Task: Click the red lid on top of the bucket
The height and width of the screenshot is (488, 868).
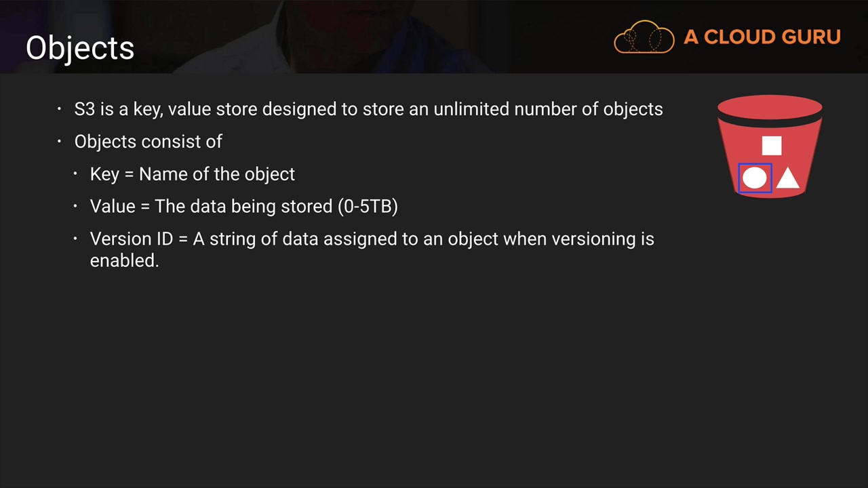Action: coord(770,106)
